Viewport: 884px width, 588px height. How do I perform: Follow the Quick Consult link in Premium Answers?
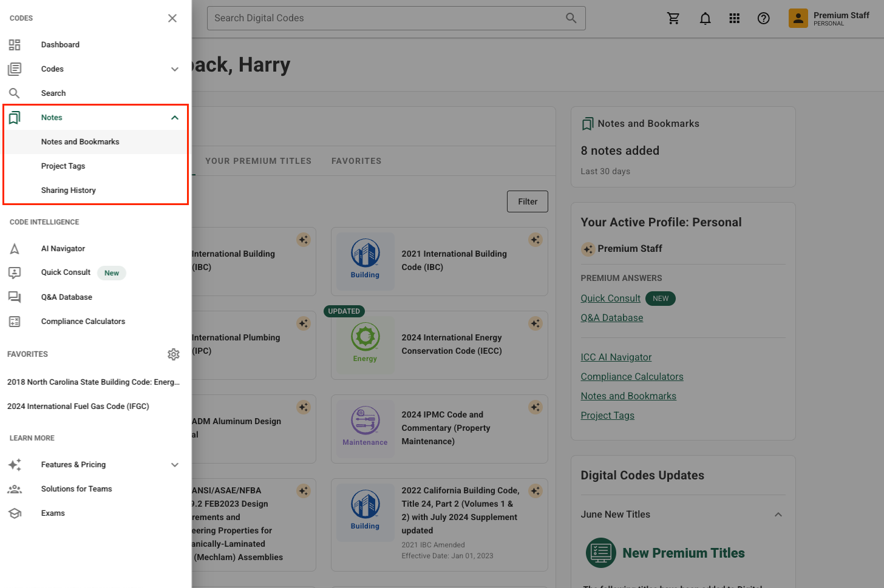[x=610, y=299]
